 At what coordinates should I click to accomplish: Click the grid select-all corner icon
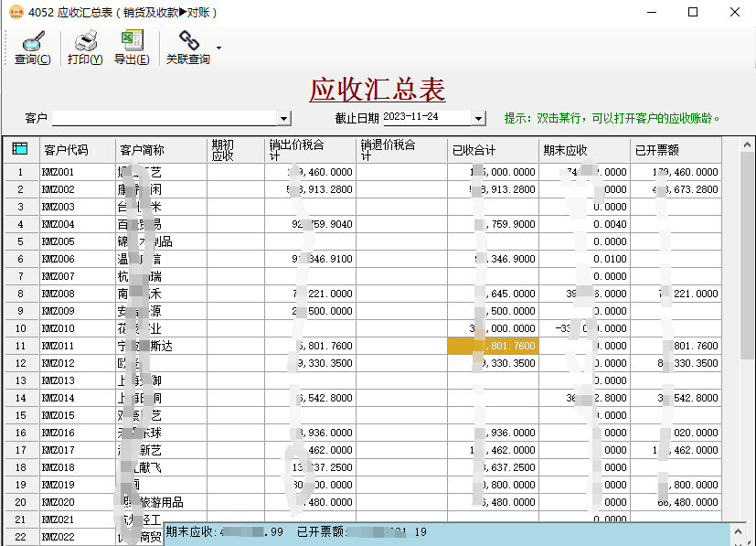(x=20, y=148)
